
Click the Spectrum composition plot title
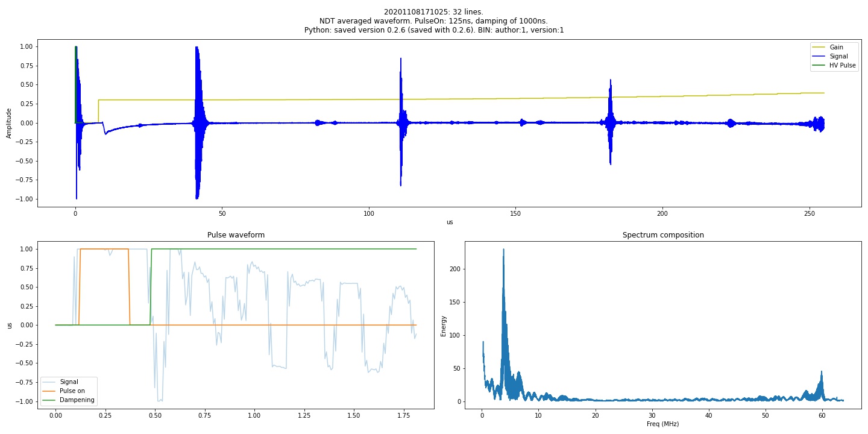coord(663,235)
